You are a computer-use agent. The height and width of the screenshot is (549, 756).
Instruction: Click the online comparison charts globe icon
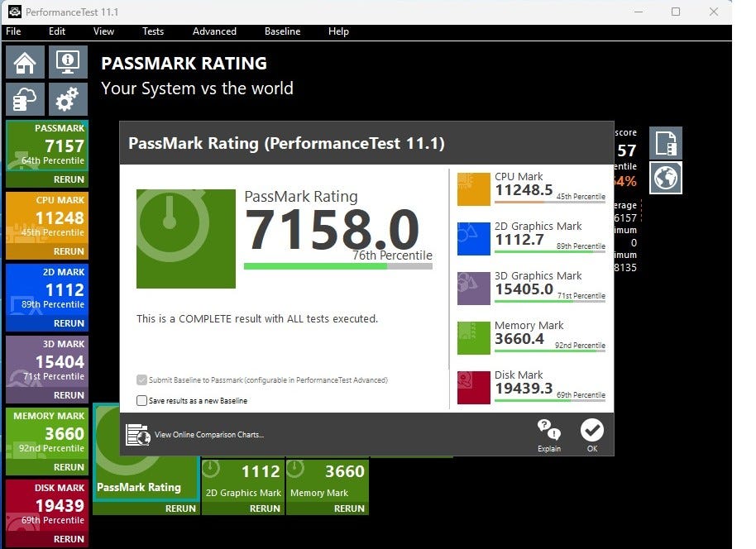coord(138,435)
